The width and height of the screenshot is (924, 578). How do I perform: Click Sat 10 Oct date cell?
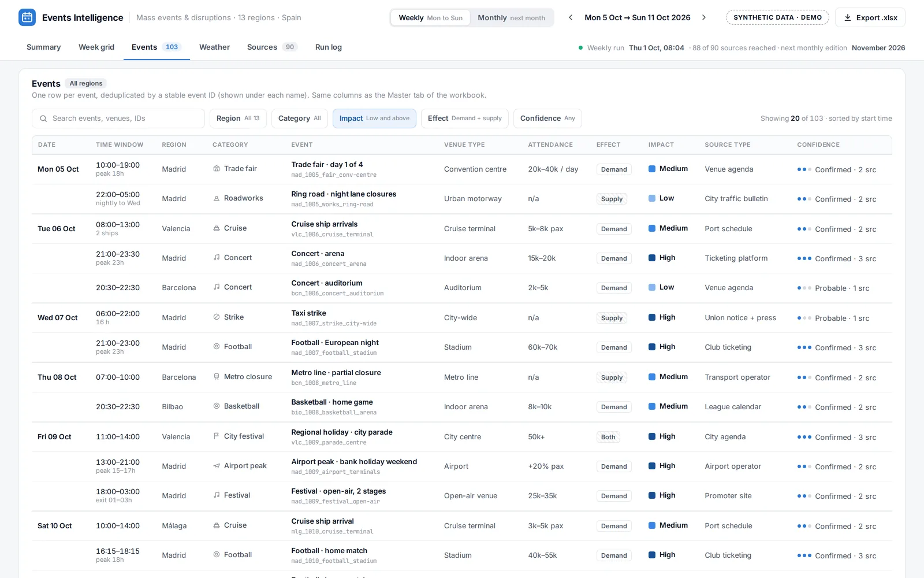55,526
